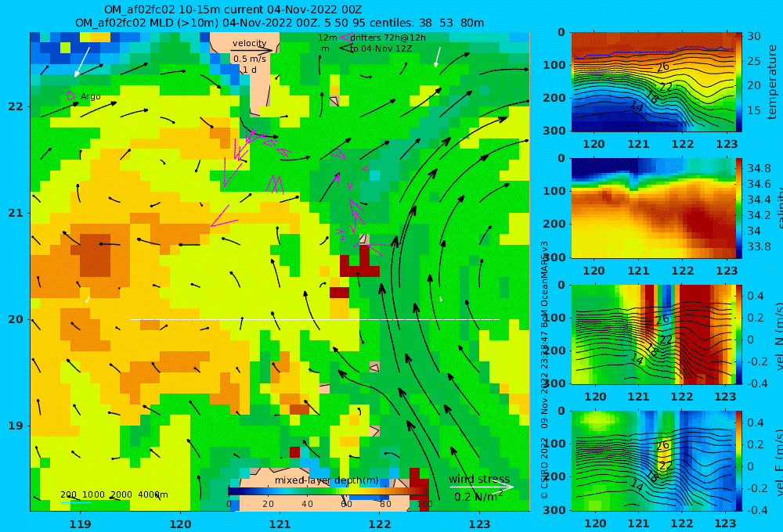
Task: Click the vertical "BoM OceanMAPS v3" credit text
Action: pyautogui.click(x=545, y=285)
